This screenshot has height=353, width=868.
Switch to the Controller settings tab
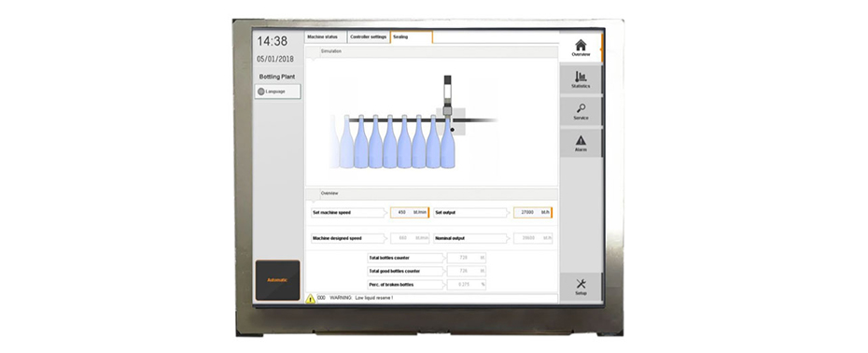pyautogui.click(x=369, y=37)
